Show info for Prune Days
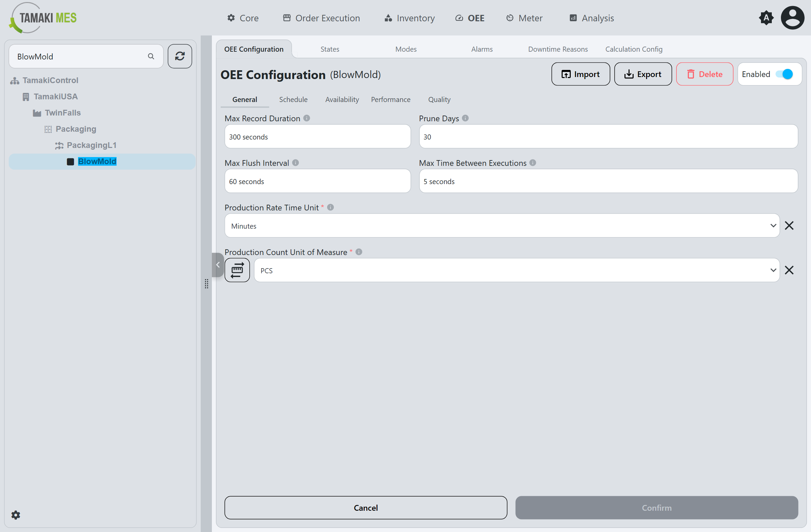Image resolution: width=811 pixels, height=532 pixels. point(465,118)
